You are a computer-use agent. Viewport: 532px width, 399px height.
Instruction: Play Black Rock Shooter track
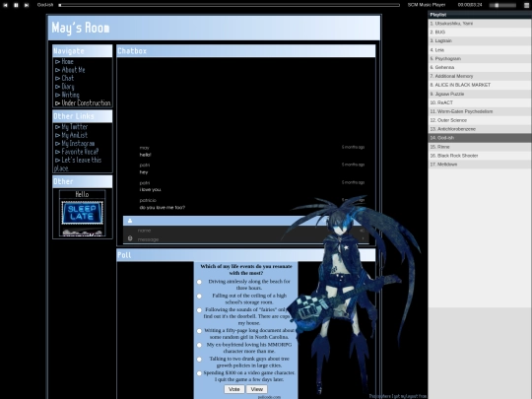pos(480,156)
